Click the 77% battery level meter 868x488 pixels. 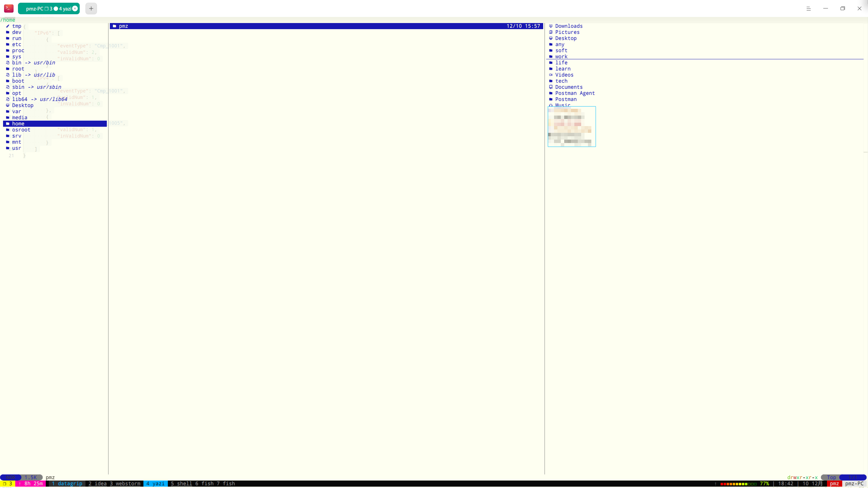[745, 484]
